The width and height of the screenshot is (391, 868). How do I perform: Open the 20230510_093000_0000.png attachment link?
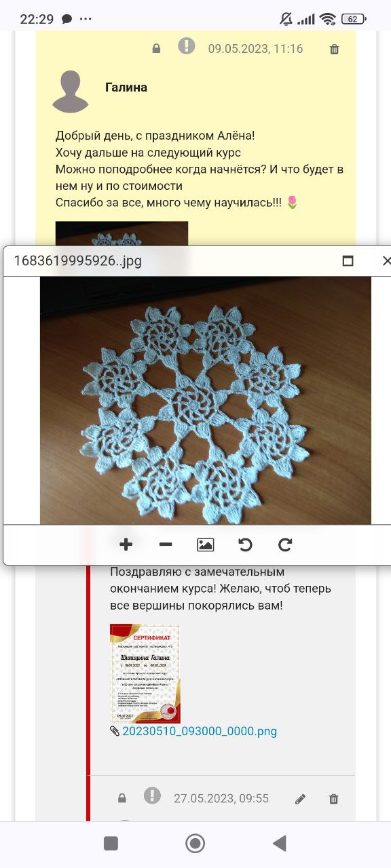coord(200,731)
